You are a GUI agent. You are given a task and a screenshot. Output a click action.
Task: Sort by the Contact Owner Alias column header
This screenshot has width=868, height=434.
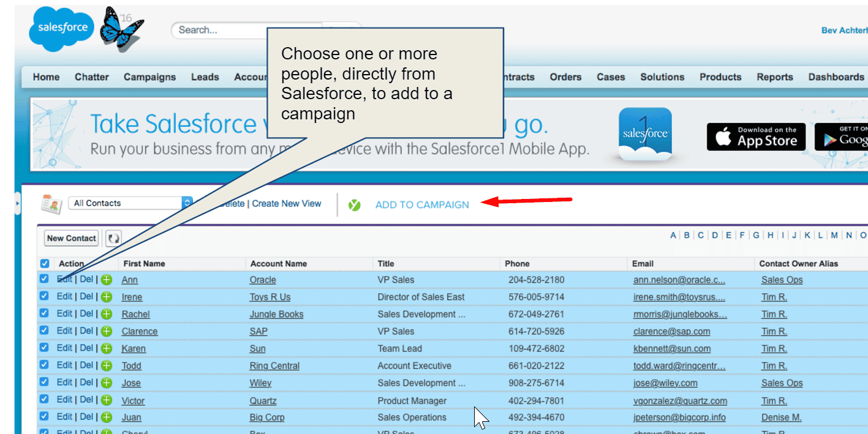point(799,264)
